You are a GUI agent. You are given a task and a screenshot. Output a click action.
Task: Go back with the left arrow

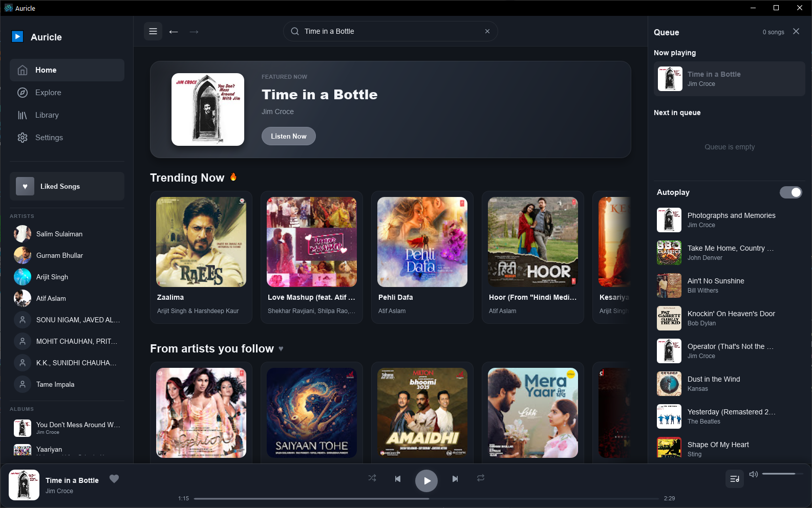coord(174,32)
